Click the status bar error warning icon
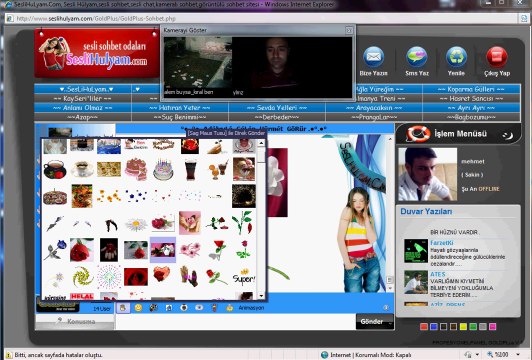This screenshot has width=532, height=360. coord(8,355)
